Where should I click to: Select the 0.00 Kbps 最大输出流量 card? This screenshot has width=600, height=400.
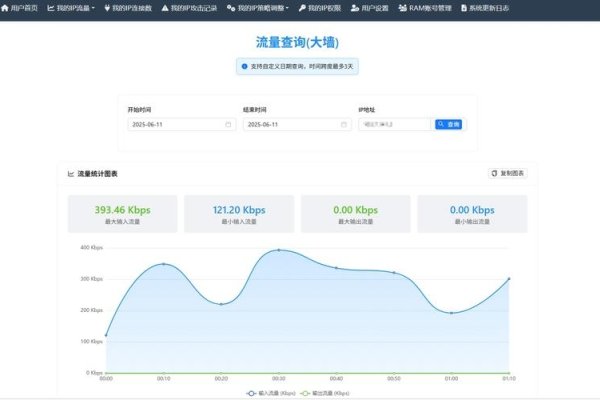355,214
